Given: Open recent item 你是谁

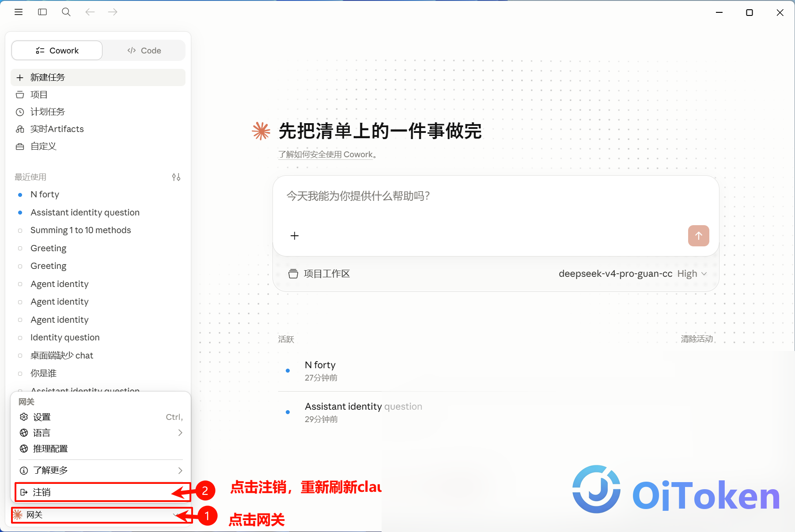Looking at the screenshot, I should (x=98, y=373).
